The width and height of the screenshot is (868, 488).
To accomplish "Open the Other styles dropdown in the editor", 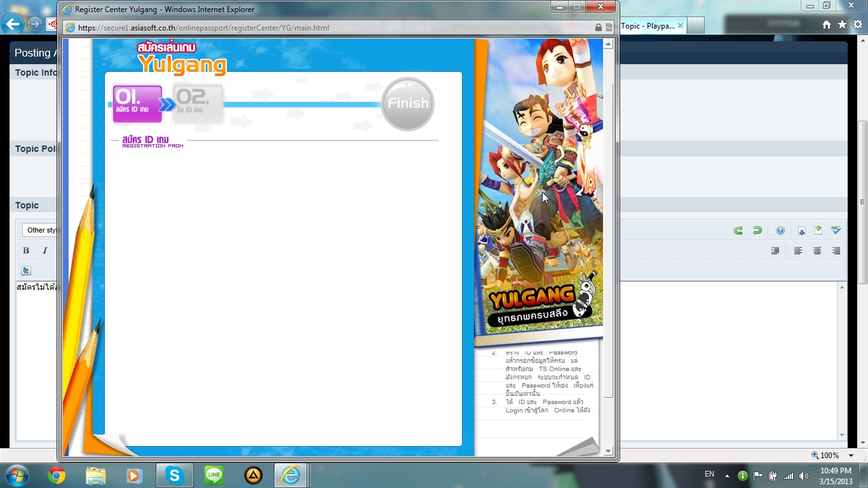I will pyautogui.click(x=41, y=230).
